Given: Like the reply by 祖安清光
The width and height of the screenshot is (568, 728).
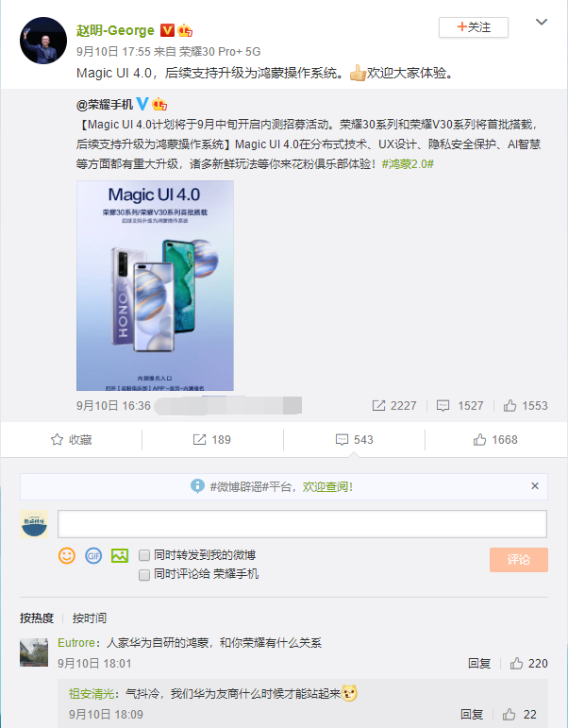Looking at the screenshot, I should click(x=520, y=714).
